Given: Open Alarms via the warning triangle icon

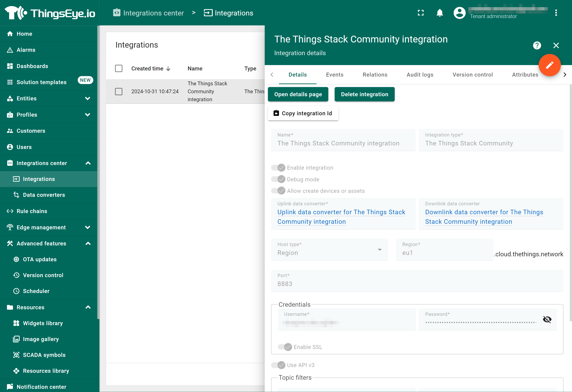Looking at the screenshot, I should (10, 50).
